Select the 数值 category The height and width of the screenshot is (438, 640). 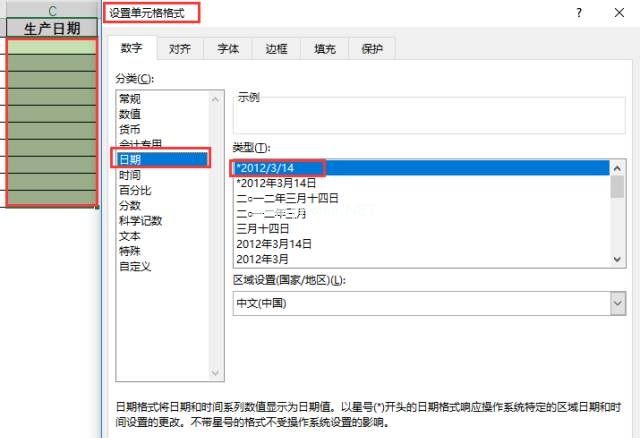point(130,114)
